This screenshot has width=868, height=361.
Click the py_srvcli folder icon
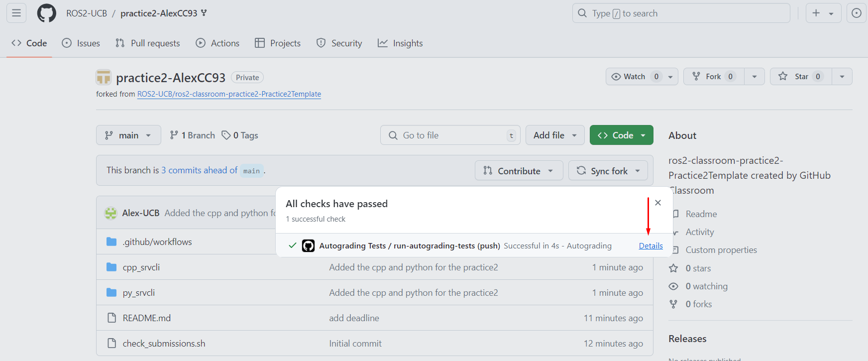111,292
